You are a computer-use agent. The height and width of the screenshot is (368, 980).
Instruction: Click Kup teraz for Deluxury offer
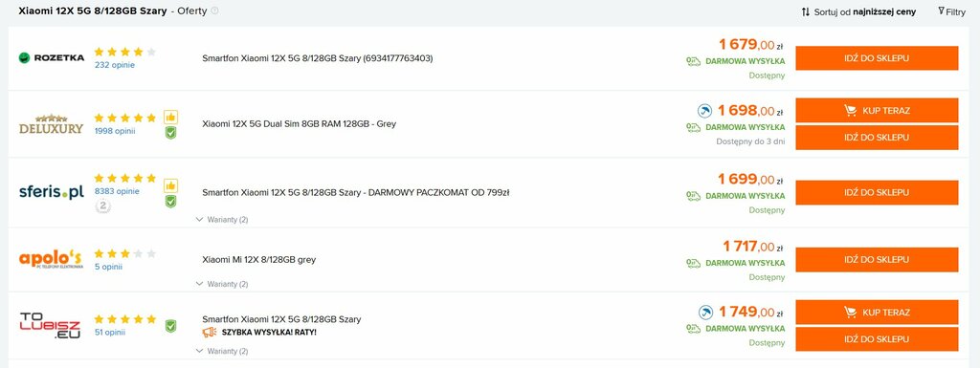[877, 111]
